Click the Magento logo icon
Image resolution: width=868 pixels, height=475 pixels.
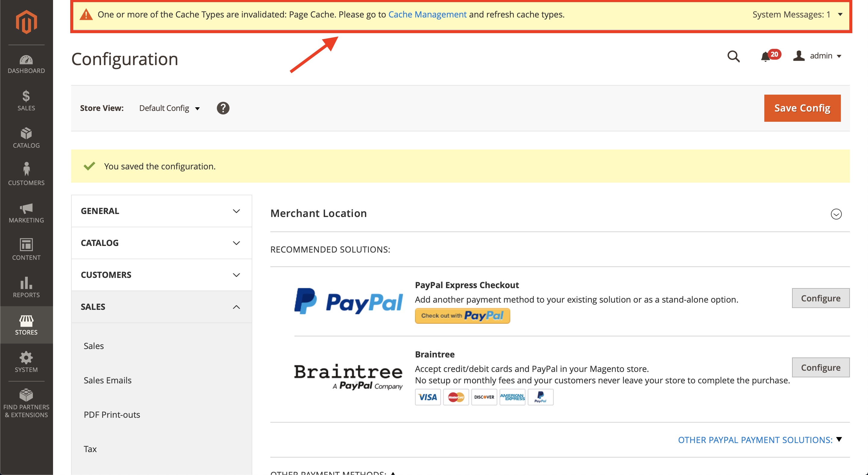click(x=26, y=22)
